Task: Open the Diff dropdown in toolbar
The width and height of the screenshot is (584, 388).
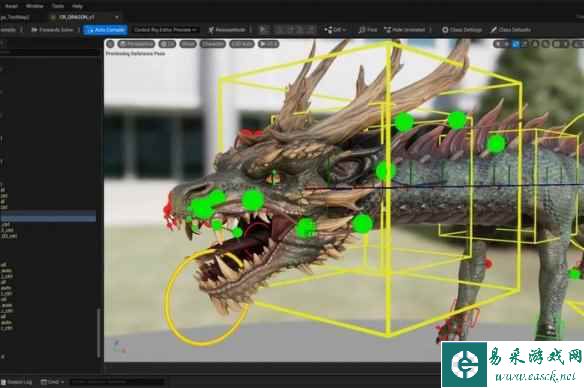Action: (x=335, y=30)
